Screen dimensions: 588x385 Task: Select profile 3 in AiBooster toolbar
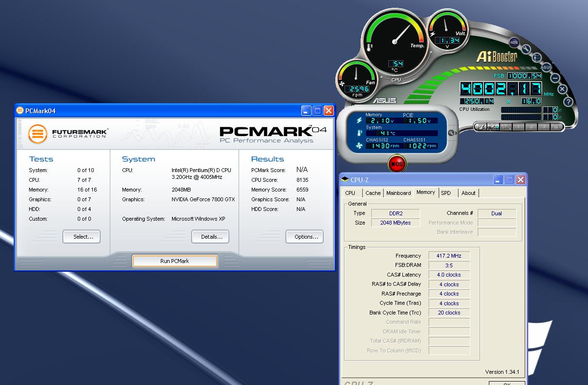(544, 126)
